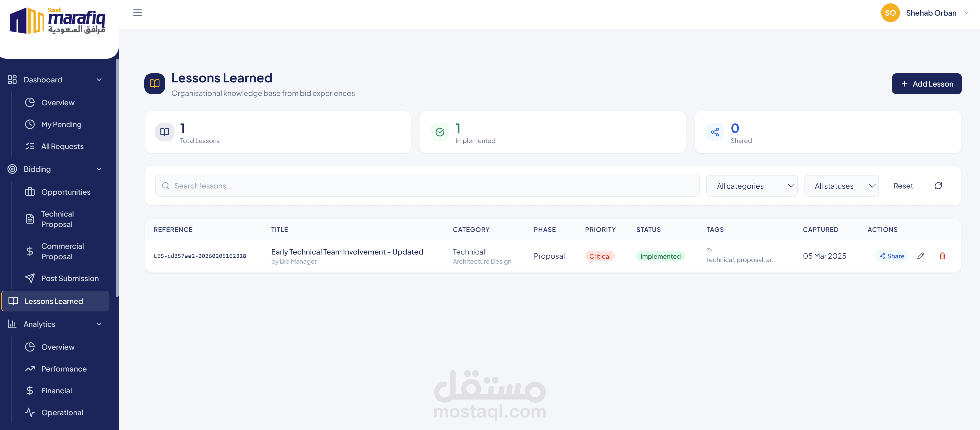
Task: Click the hamburger menu icon
Action: 137,13
